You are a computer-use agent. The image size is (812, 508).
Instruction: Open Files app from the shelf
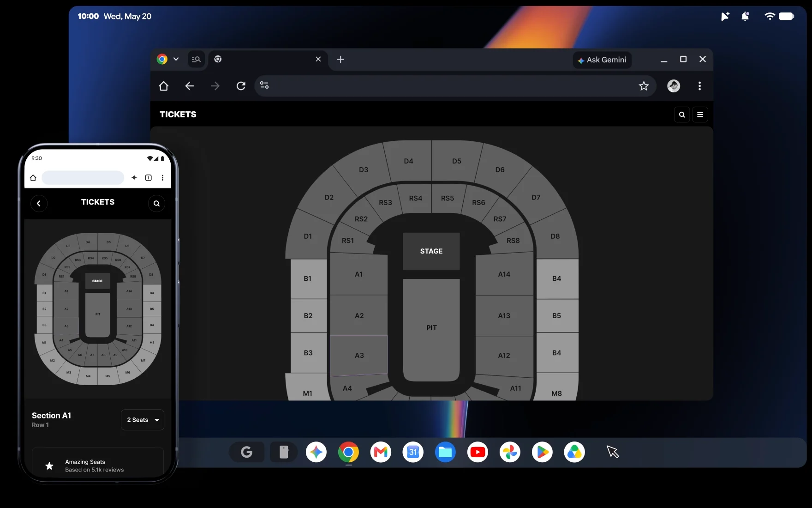tap(445, 452)
